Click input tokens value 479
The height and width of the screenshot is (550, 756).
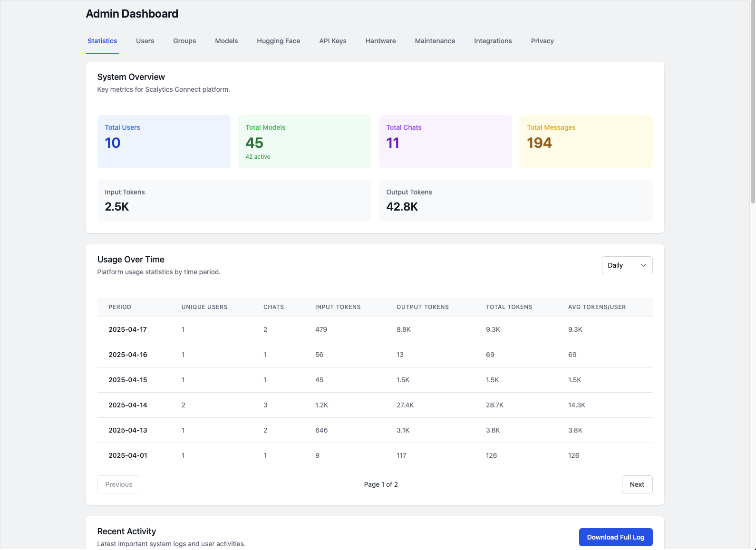pyautogui.click(x=321, y=329)
